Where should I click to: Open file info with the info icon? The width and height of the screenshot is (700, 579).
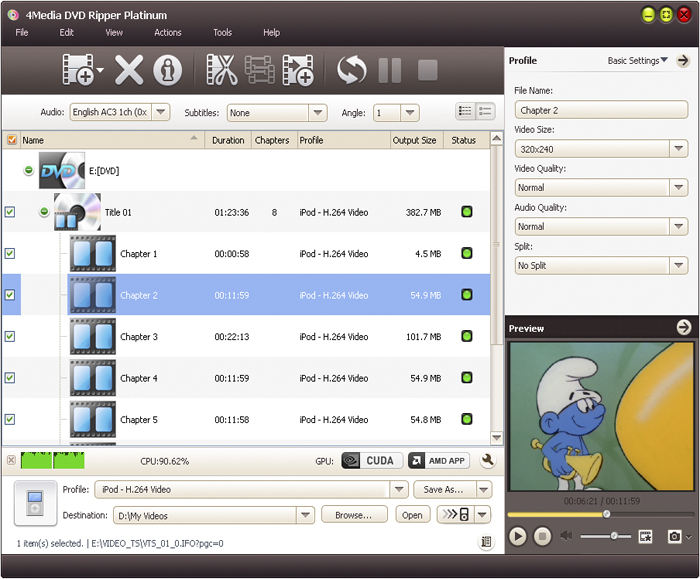(x=167, y=70)
